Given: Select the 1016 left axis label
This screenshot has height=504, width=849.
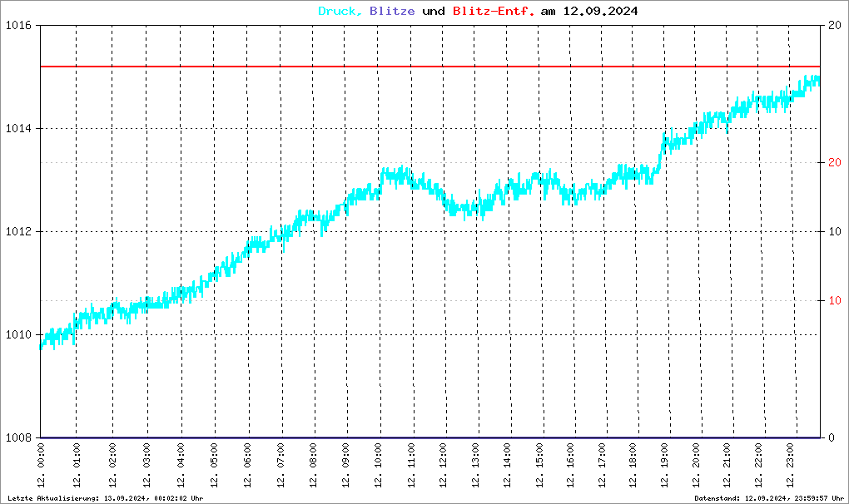Looking at the screenshot, I should click(18, 26).
